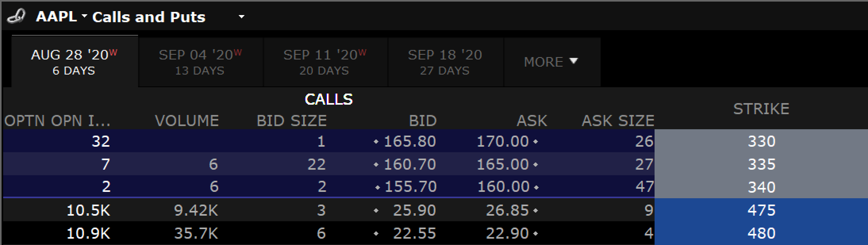The height and width of the screenshot is (245, 868).
Task: Click the BID SIZE column header
Action: pos(292,121)
